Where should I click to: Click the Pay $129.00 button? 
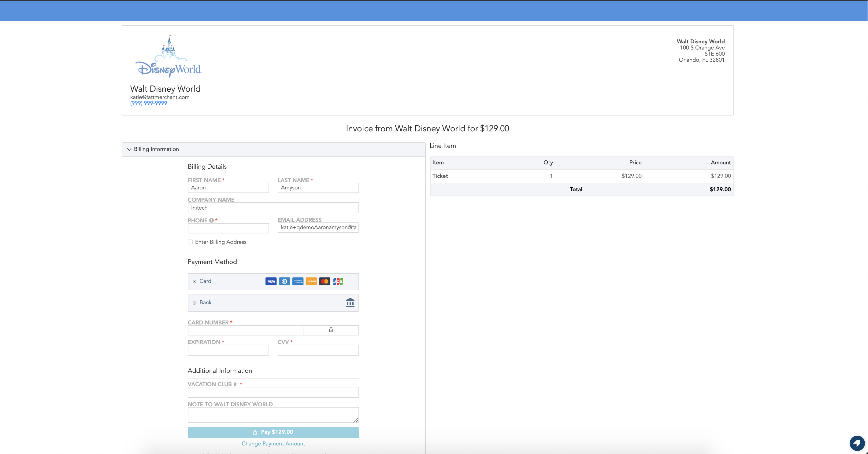pos(273,433)
